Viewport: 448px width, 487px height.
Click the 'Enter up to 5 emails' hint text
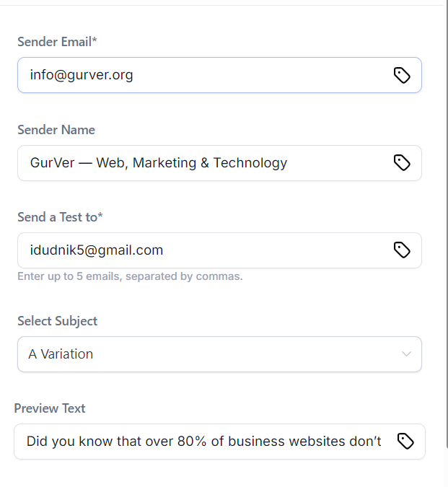[130, 276]
